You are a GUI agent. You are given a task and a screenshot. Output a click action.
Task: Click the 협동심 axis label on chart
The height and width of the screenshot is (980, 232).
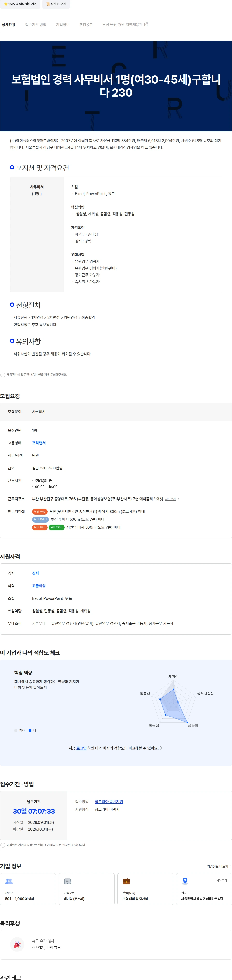coord(154,725)
